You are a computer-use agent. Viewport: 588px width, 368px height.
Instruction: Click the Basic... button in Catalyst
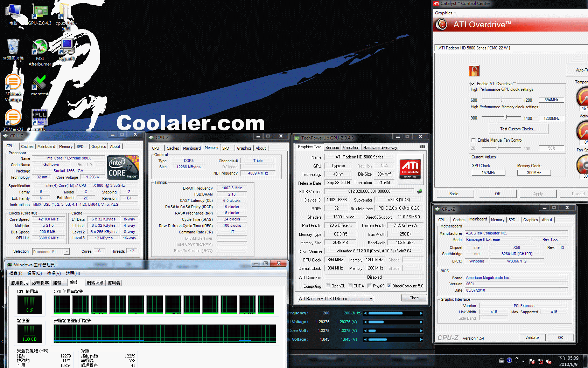pyautogui.click(x=455, y=194)
